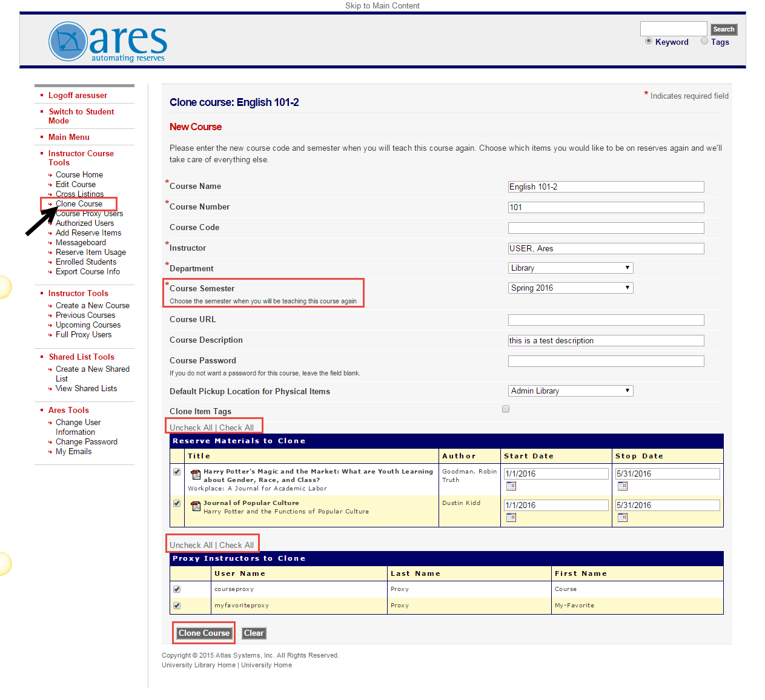Click the Ares logo in the header

click(107, 41)
